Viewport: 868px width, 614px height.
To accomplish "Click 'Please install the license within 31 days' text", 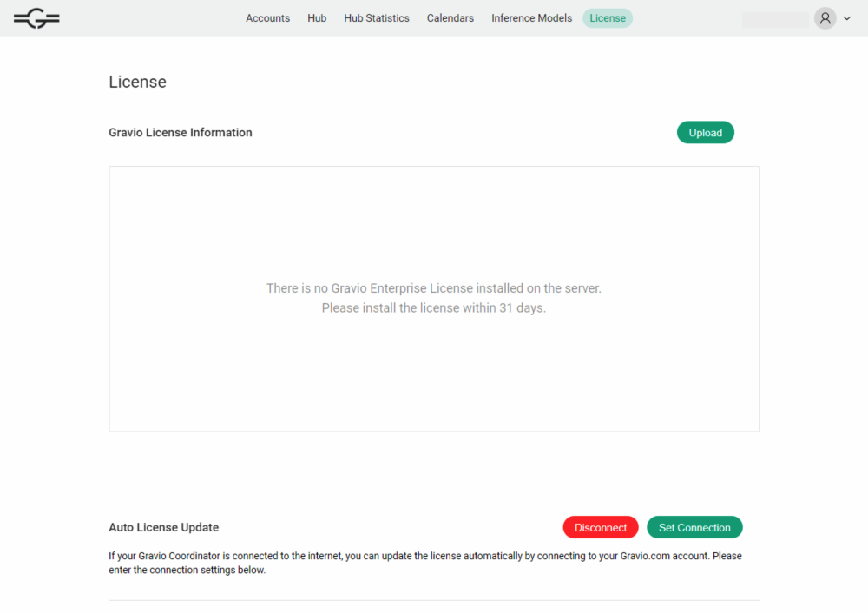I will pos(433,307).
